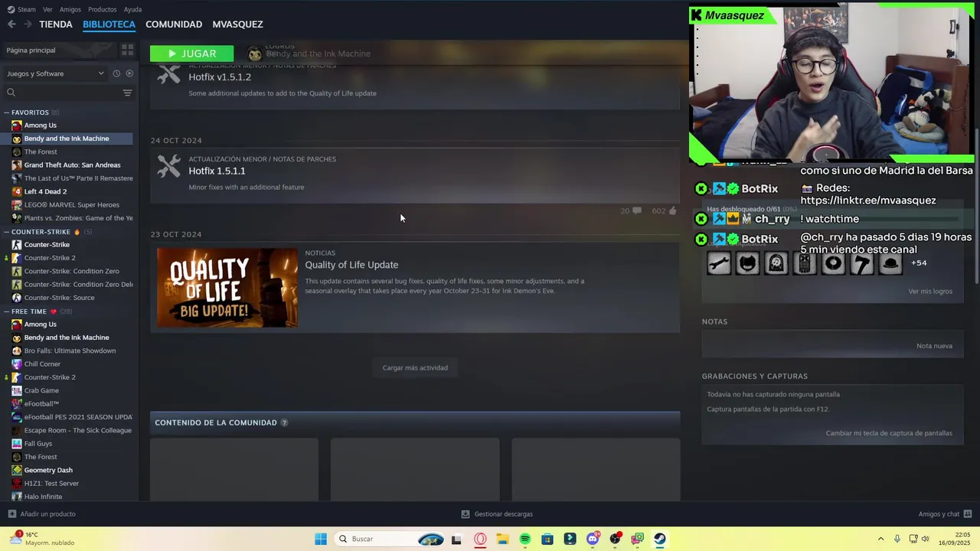Click the thumbs-up icon on Hotfix 1.5.1.1
The image size is (980, 551).
(672, 210)
